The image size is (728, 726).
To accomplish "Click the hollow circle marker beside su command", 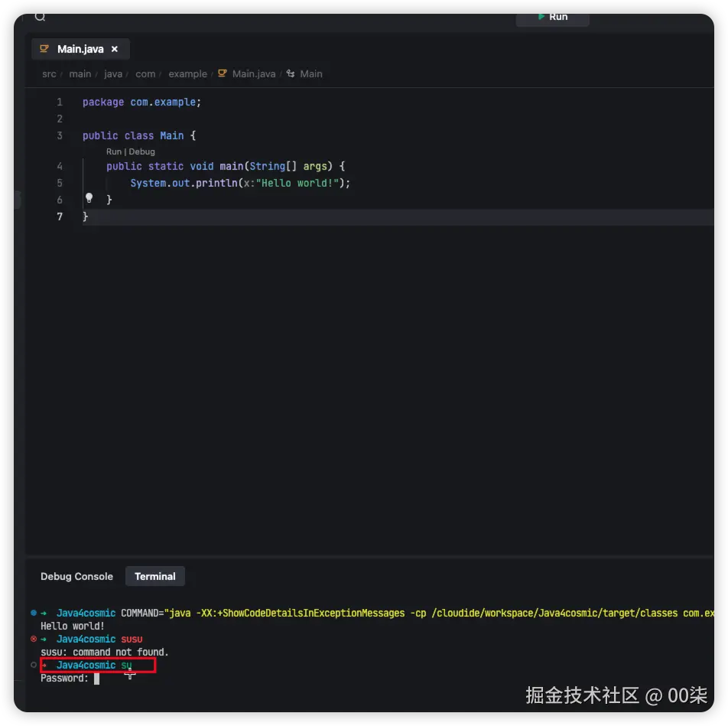I will [34, 665].
